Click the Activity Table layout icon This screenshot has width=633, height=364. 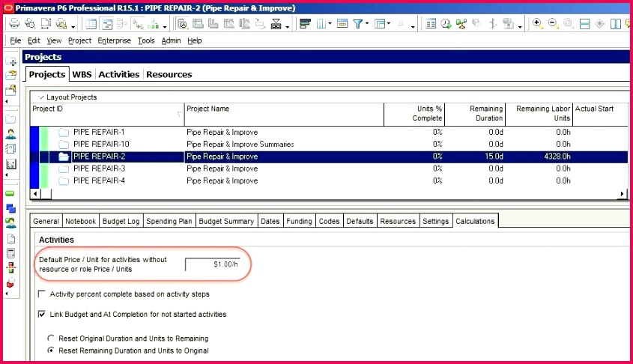pos(91,24)
